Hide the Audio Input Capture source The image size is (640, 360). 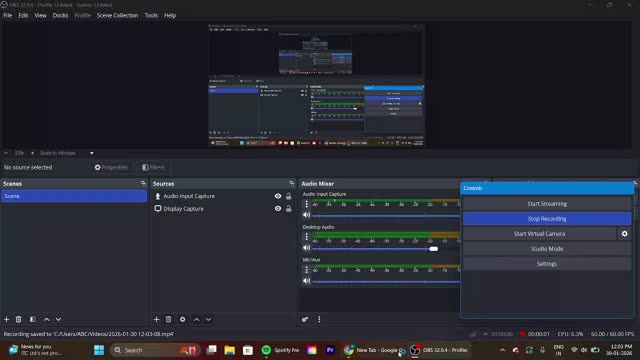[278, 196]
